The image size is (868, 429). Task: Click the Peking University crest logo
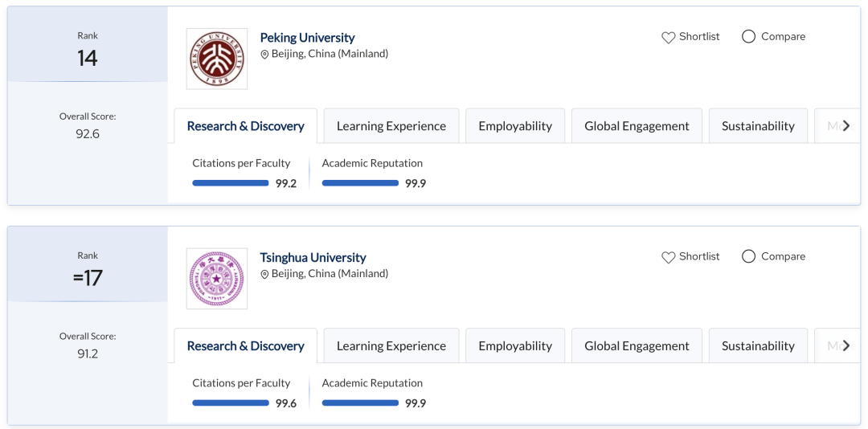217,59
